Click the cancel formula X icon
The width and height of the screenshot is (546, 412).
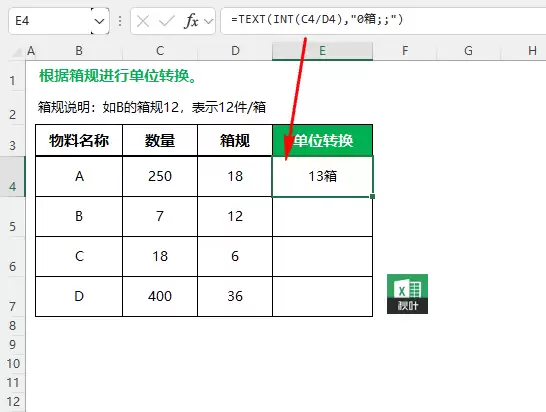coord(143,22)
